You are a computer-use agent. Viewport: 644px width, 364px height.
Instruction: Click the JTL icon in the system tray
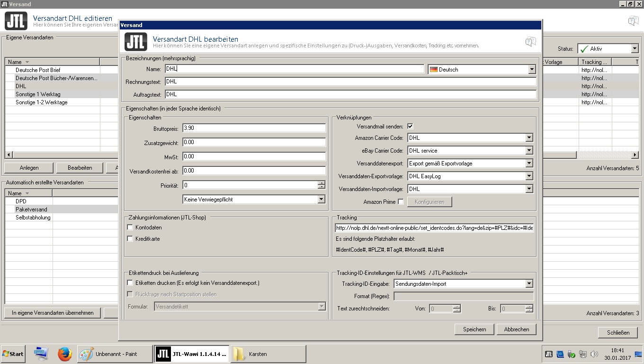(549, 354)
